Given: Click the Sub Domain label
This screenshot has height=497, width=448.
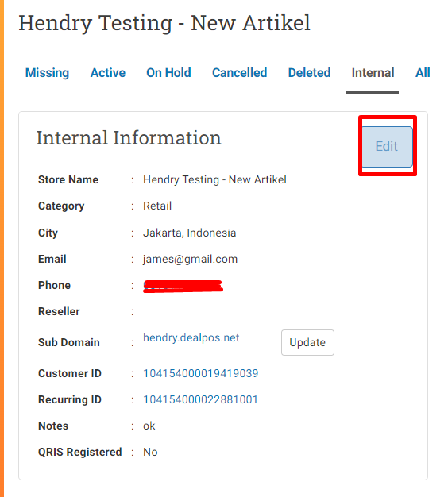Looking at the screenshot, I should click(x=69, y=343).
